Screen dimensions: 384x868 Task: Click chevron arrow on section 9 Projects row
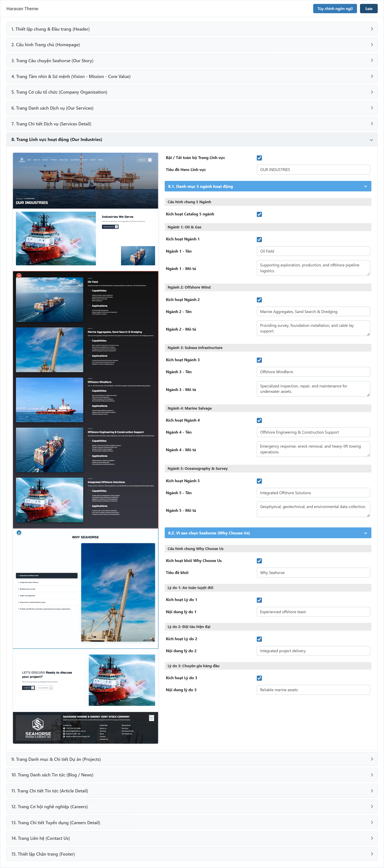(372, 759)
